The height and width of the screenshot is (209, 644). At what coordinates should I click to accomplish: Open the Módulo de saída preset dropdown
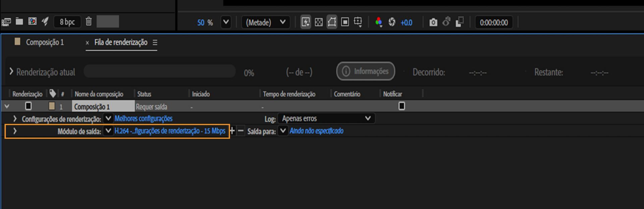pos(108,131)
